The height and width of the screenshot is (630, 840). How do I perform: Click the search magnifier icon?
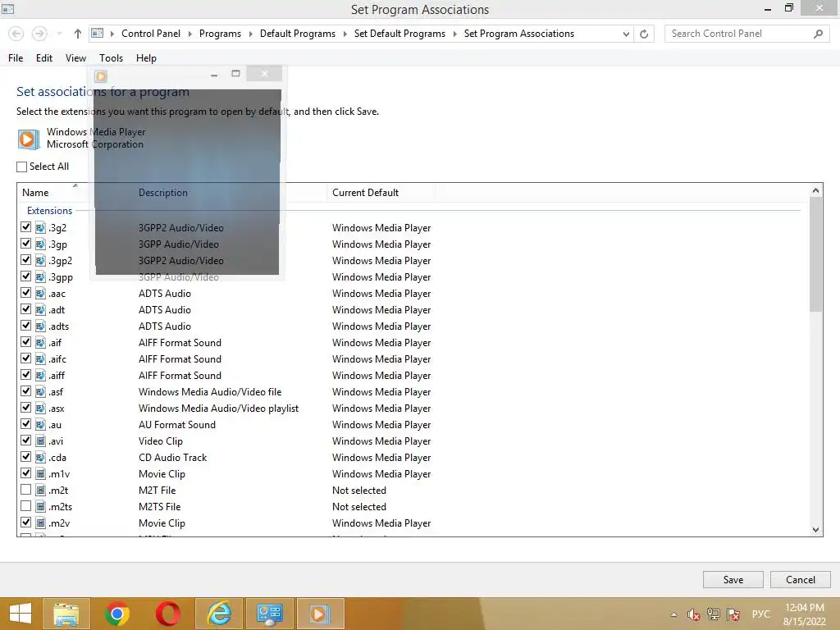click(818, 34)
